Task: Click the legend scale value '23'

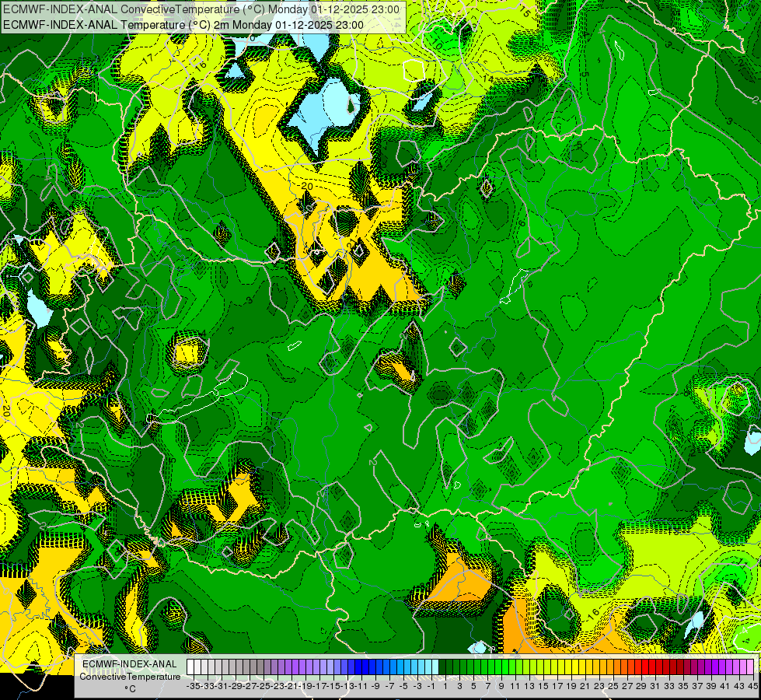Action: pos(599,686)
